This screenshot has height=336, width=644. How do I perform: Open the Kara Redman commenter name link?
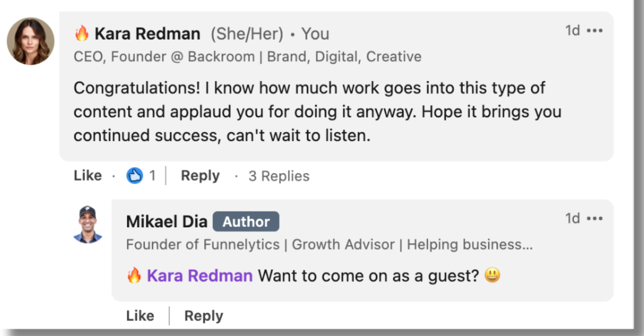click(147, 34)
